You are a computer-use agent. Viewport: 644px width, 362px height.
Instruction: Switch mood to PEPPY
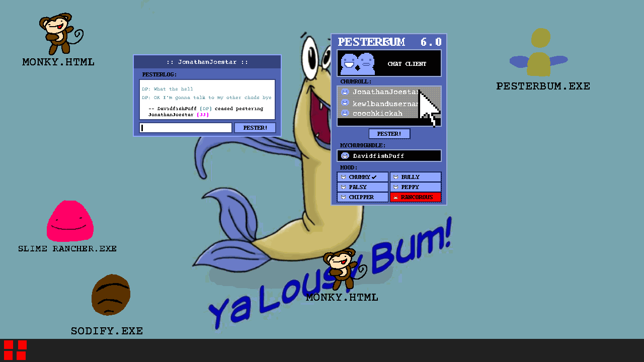[x=415, y=187]
